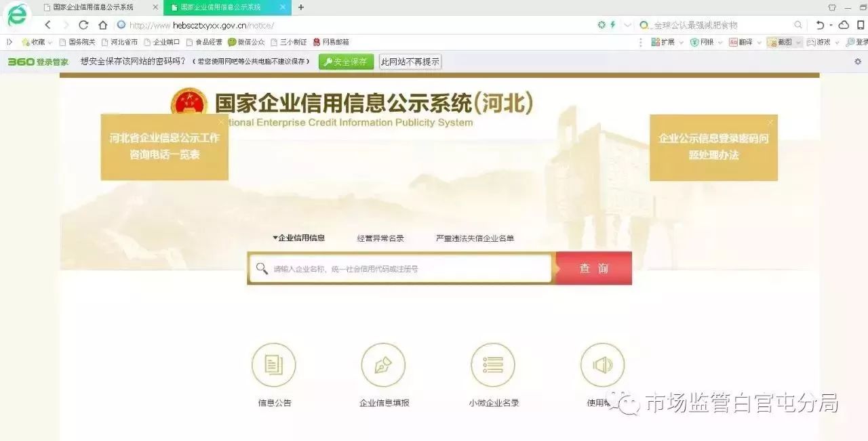The height and width of the screenshot is (441, 868).
Task: Click the toolbar vertical dots more icon
Action: (641, 42)
